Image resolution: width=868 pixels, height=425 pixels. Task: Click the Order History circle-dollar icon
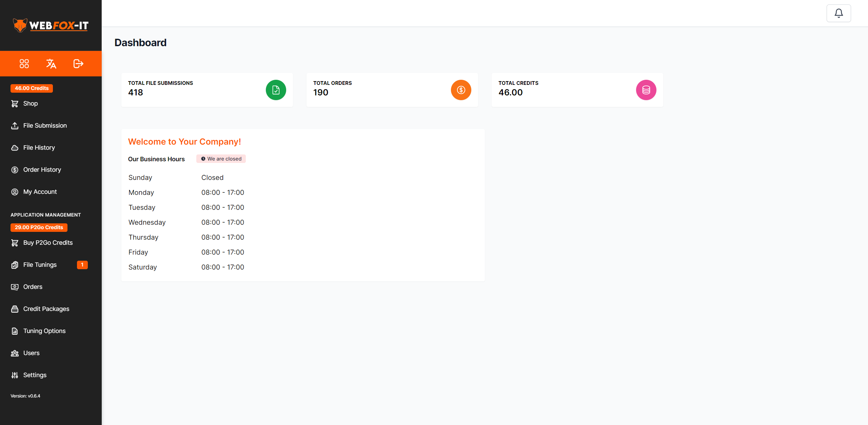click(x=15, y=169)
